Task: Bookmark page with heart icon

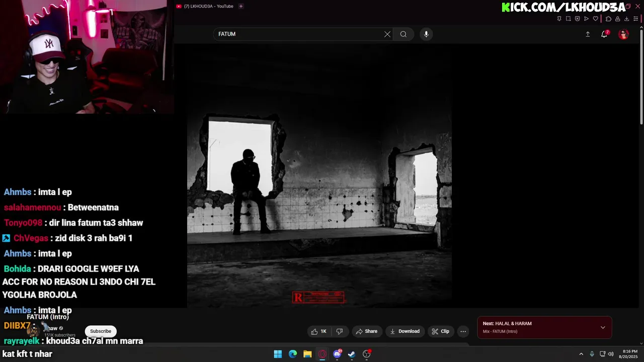Action: (596, 19)
